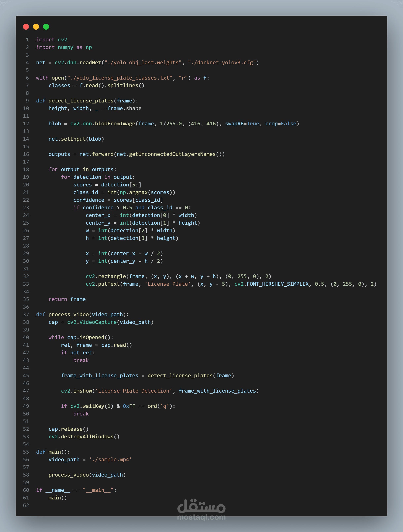Screen dimensions: 403x532
Task: Click 'def main():' definition
Action: 53,452
